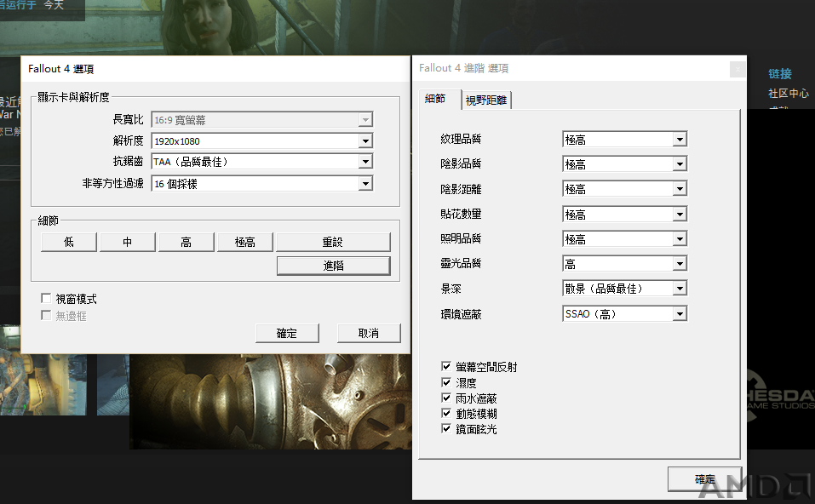Click the 链接 heading in the Steam window
This screenshot has height=504, width=815.
[x=779, y=74]
